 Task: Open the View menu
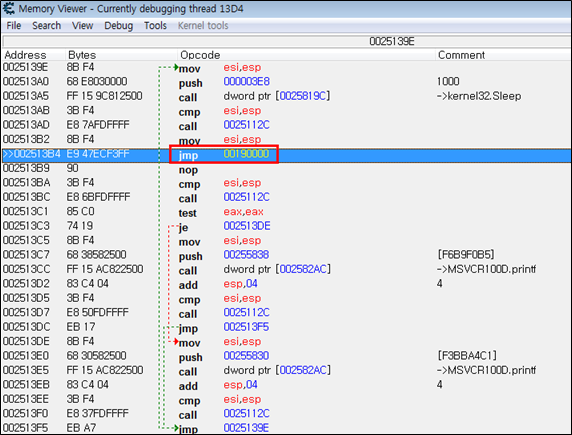click(x=82, y=26)
